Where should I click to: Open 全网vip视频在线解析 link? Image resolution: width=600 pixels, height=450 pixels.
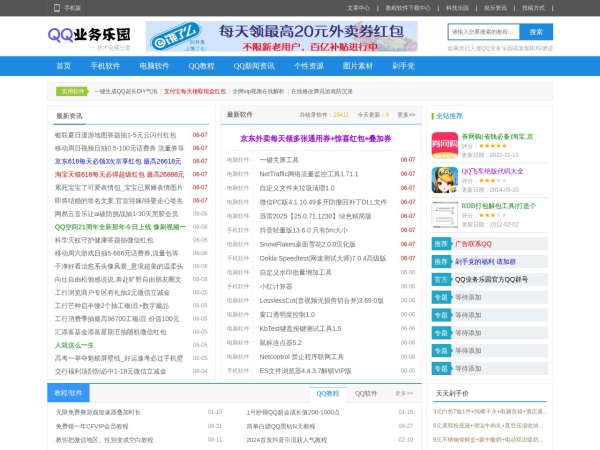[x=258, y=91]
